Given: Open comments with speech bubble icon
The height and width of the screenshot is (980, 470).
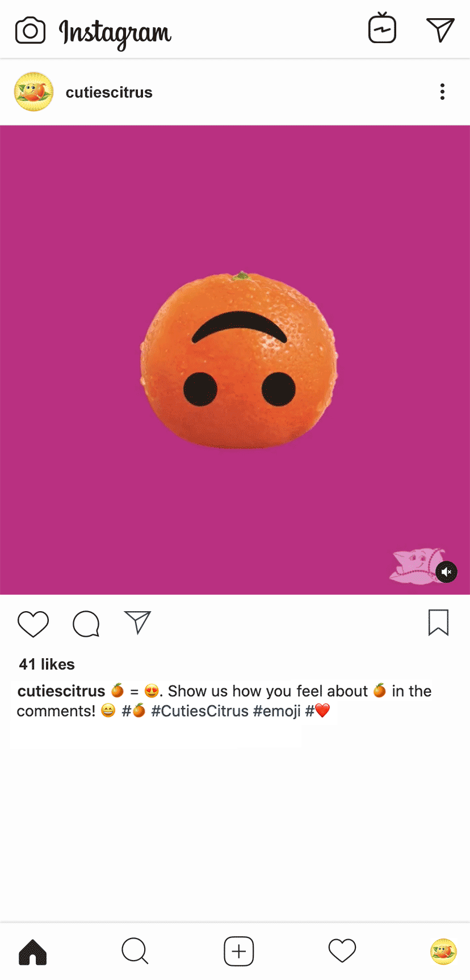Looking at the screenshot, I should 86,624.
